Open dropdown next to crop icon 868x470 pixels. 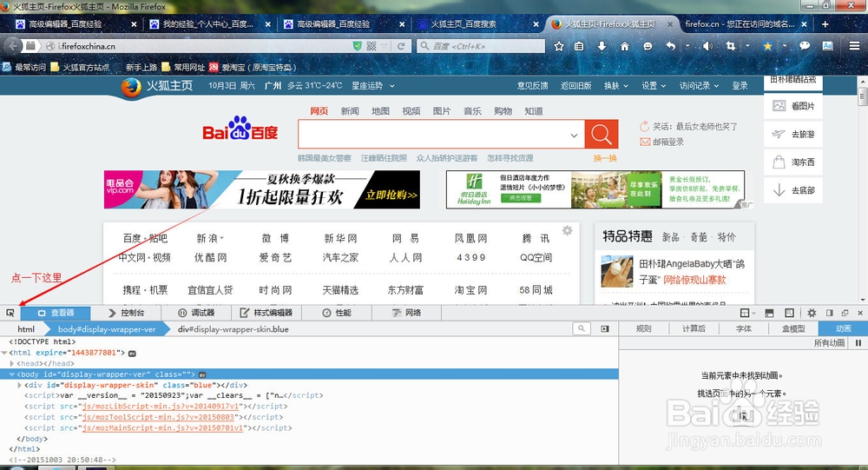pos(747,46)
